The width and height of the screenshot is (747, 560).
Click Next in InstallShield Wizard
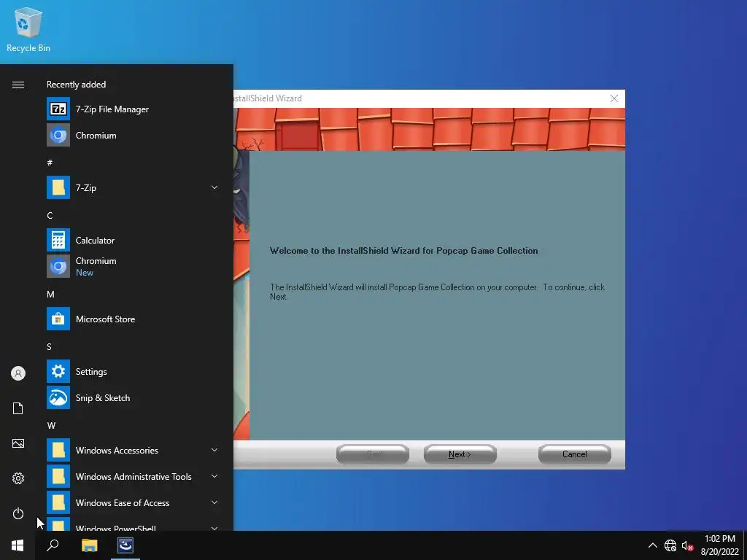pyautogui.click(x=460, y=454)
